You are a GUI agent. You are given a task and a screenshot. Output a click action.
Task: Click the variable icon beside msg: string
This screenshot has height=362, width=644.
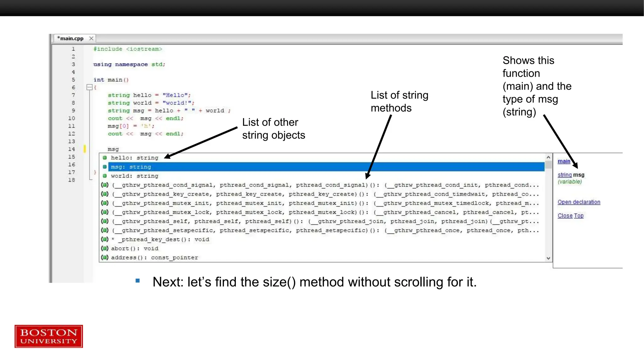(105, 167)
